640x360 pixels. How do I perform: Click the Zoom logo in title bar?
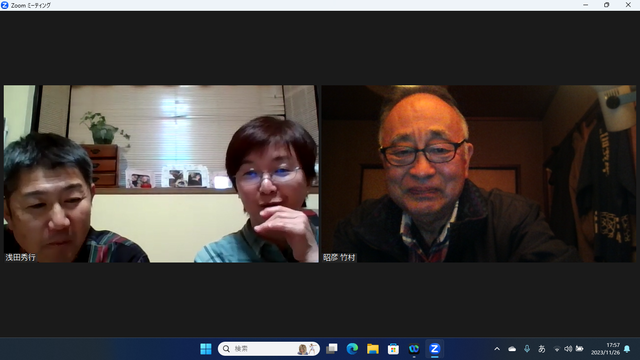(4, 5)
